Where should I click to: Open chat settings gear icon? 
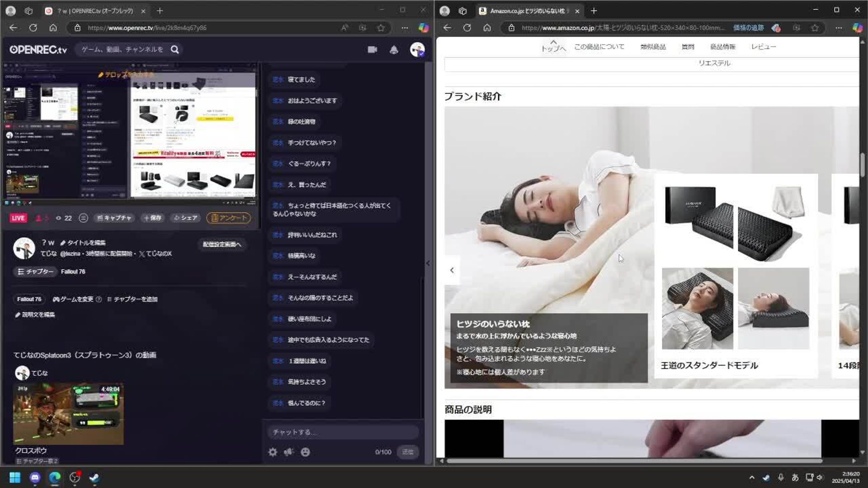(x=273, y=452)
